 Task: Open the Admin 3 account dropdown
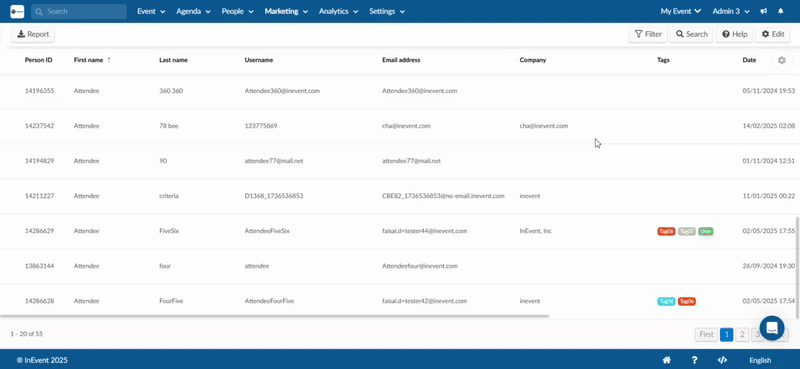pyautogui.click(x=731, y=11)
